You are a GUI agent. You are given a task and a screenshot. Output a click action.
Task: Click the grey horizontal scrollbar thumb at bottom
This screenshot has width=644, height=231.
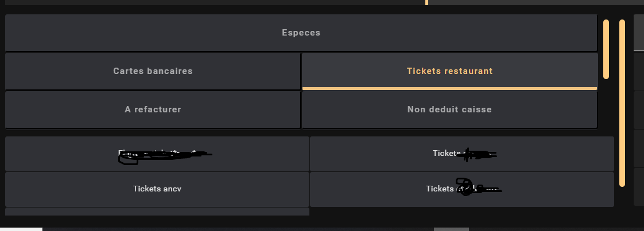(451, 229)
